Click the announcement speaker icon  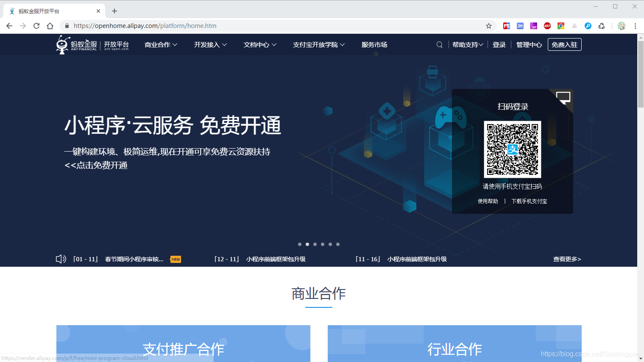coord(61,259)
